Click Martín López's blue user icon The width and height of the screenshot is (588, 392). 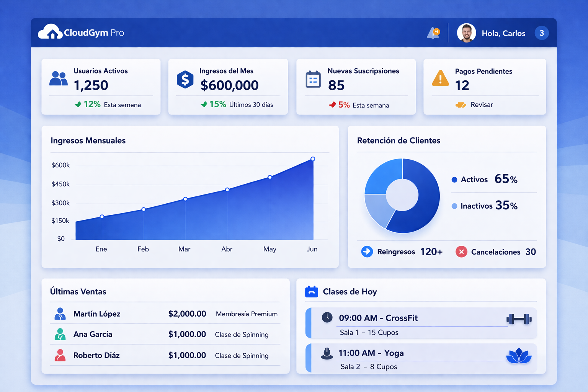click(60, 314)
